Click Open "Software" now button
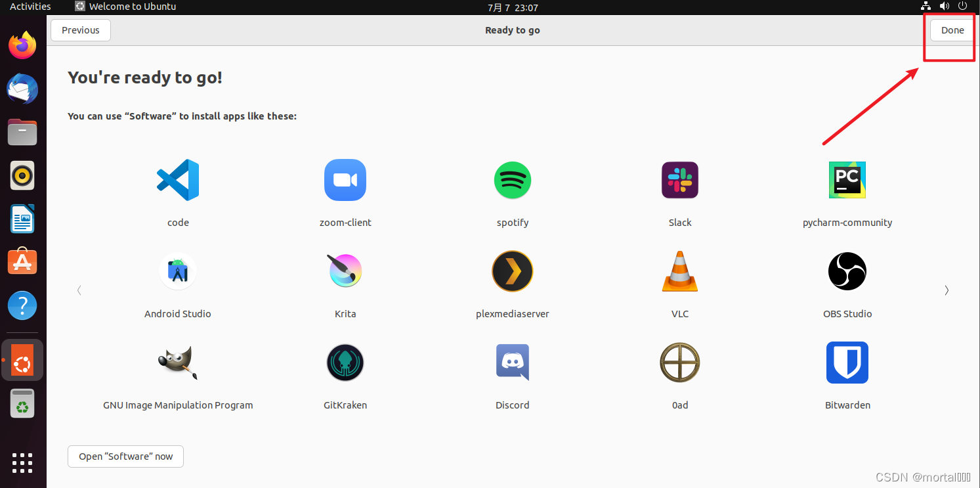The width and height of the screenshot is (980, 488). (x=126, y=456)
